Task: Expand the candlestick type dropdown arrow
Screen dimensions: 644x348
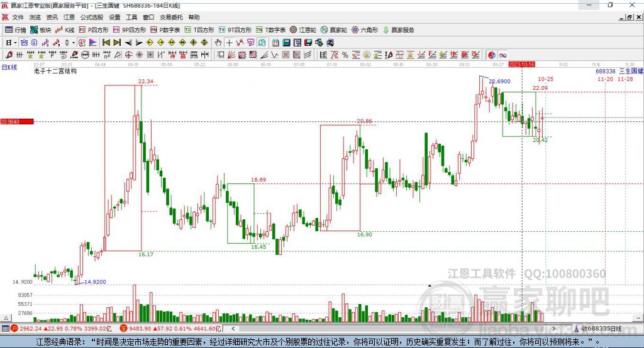Action: point(74,43)
